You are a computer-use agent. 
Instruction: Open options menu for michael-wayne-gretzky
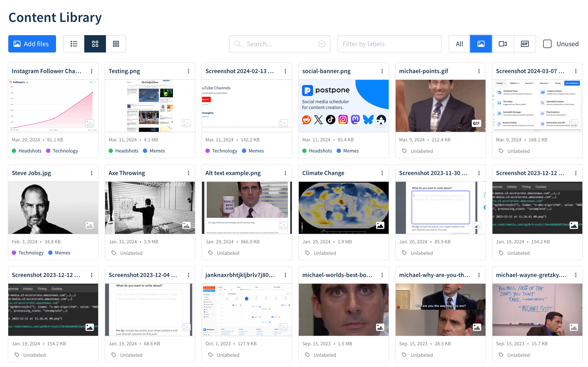[576, 275]
